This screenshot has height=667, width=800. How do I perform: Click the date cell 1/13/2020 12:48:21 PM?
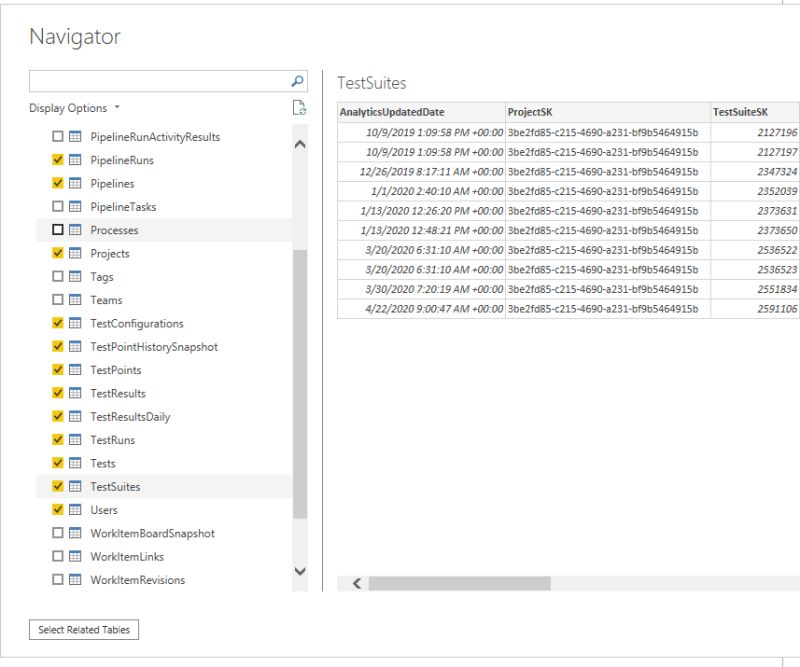[421, 230]
